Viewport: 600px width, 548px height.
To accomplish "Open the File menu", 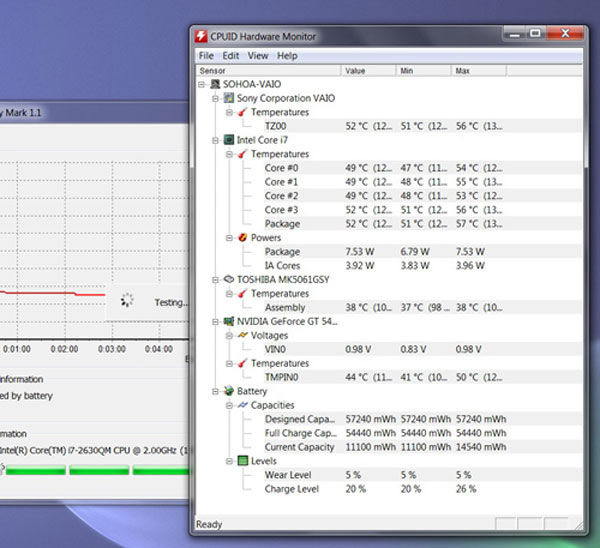I will [205, 56].
